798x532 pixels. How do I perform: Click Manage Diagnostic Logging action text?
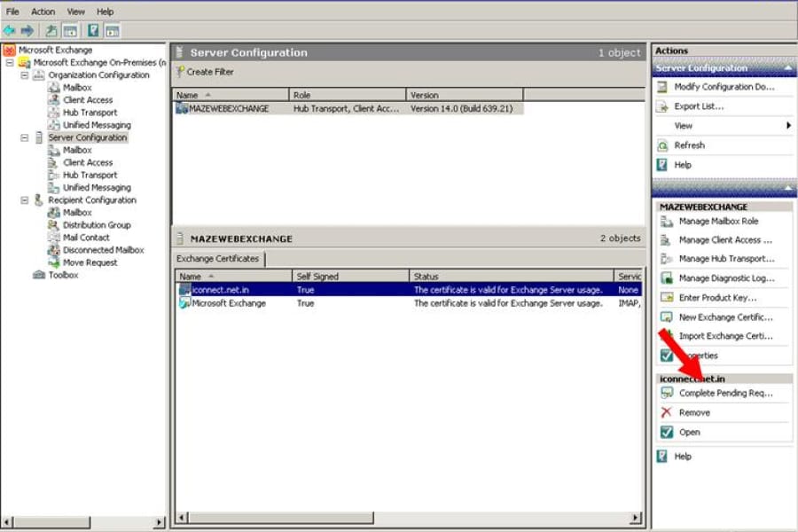[x=727, y=278]
